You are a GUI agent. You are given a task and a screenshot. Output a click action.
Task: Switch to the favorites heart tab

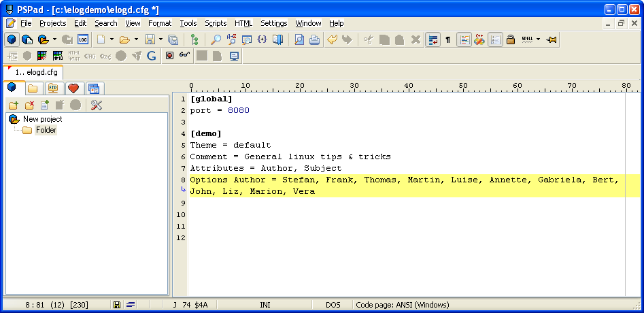point(73,88)
